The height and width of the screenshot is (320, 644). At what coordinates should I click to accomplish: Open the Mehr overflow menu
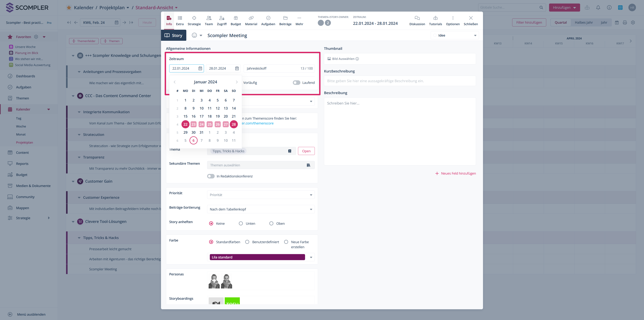pyautogui.click(x=299, y=20)
